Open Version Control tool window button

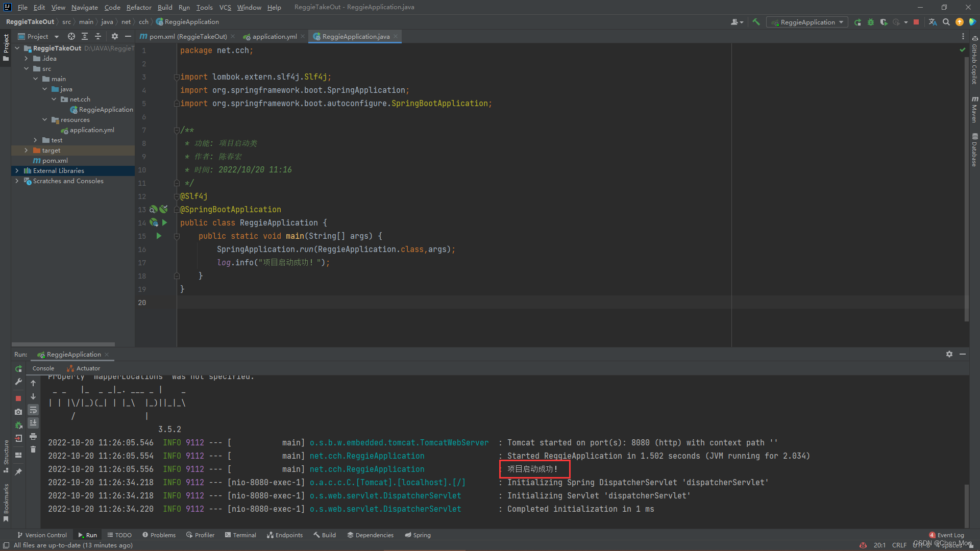pyautogui.click(x=42, y=535)
